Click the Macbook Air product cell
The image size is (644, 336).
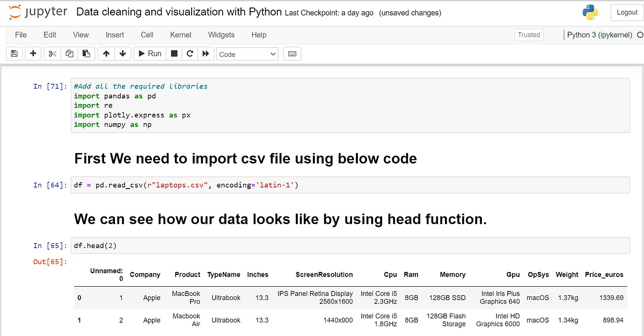(186, 320)
